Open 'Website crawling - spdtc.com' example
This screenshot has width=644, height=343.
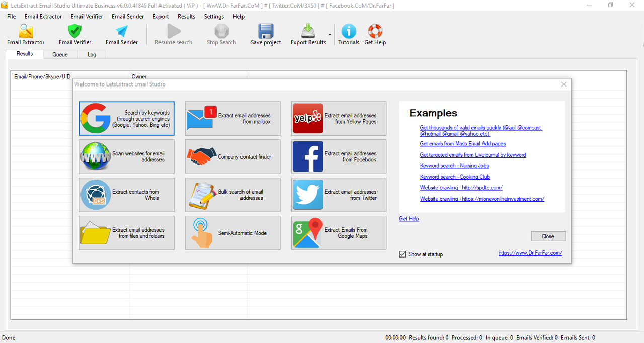461,188
